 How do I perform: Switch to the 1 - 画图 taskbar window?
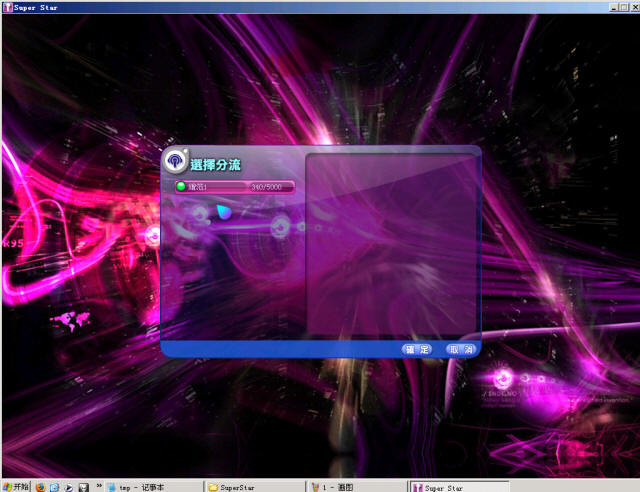pos(358,487)
